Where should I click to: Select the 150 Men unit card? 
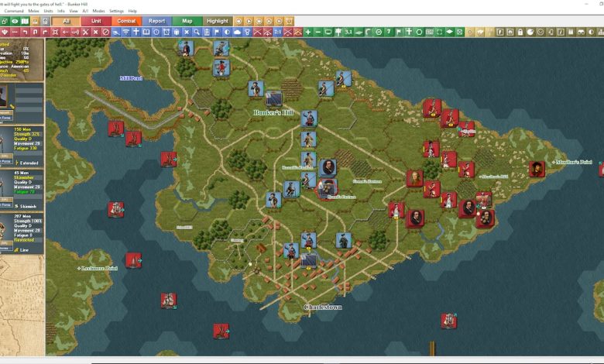[22, 146]
